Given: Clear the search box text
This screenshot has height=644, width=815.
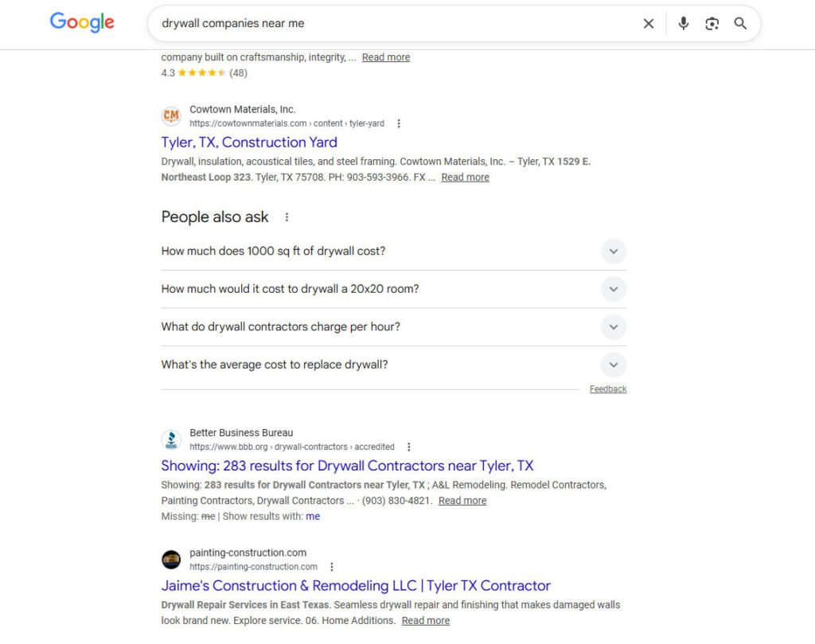Looking at the screenshot, I should [649, 24].
